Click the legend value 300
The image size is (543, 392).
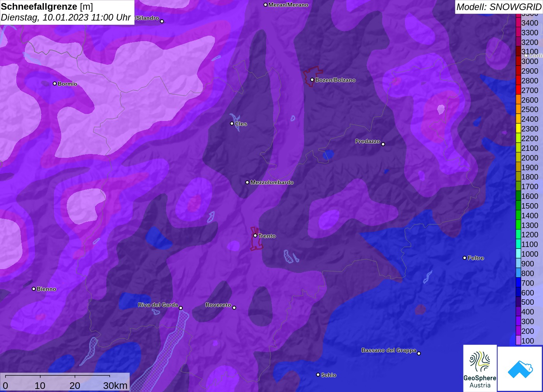point(527,321)
